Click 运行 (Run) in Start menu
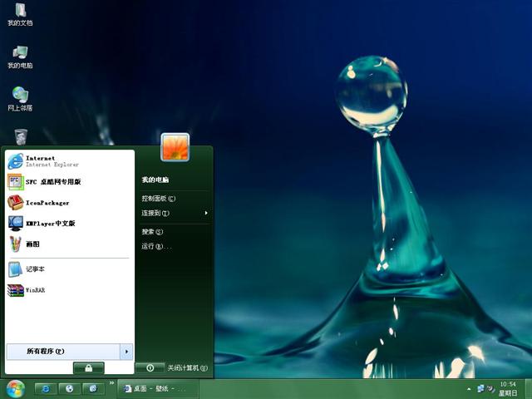Image resolution: width=532 pixels, height=399 pixels. (x=155, y=246)
